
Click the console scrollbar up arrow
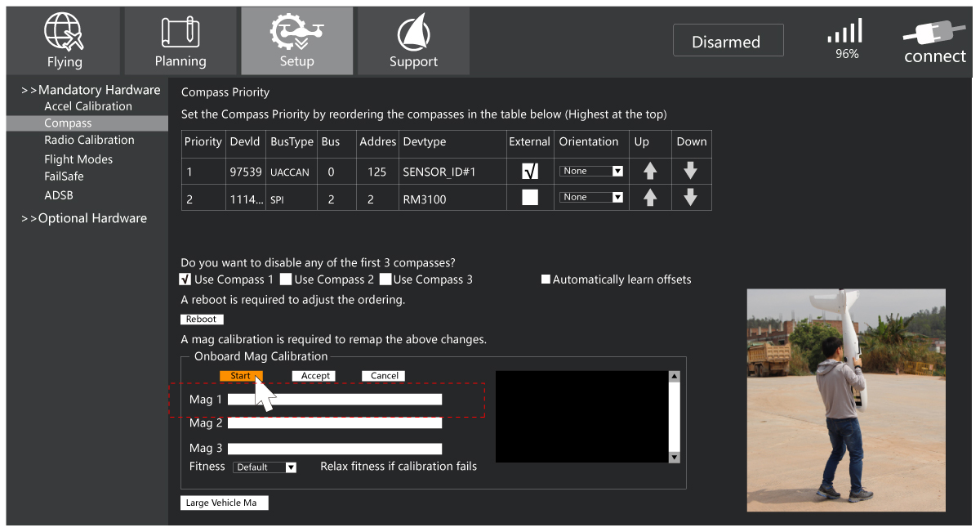(674, 377)
